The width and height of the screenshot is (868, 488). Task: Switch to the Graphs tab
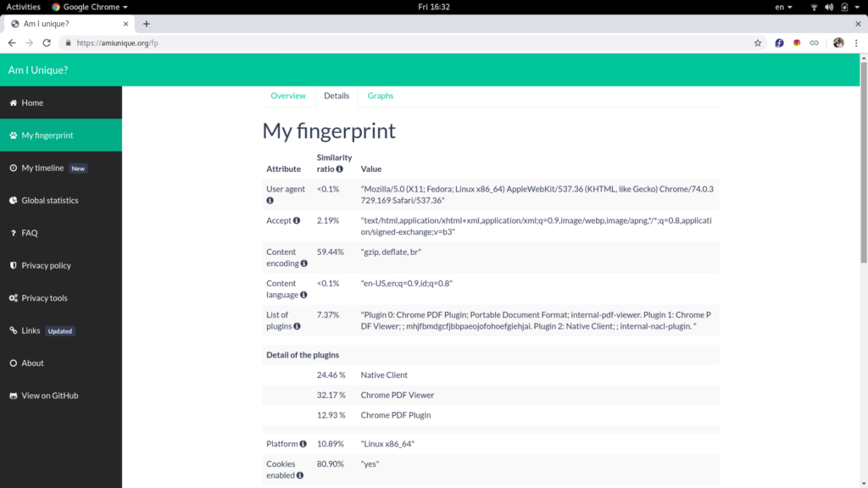click(381, 96)
